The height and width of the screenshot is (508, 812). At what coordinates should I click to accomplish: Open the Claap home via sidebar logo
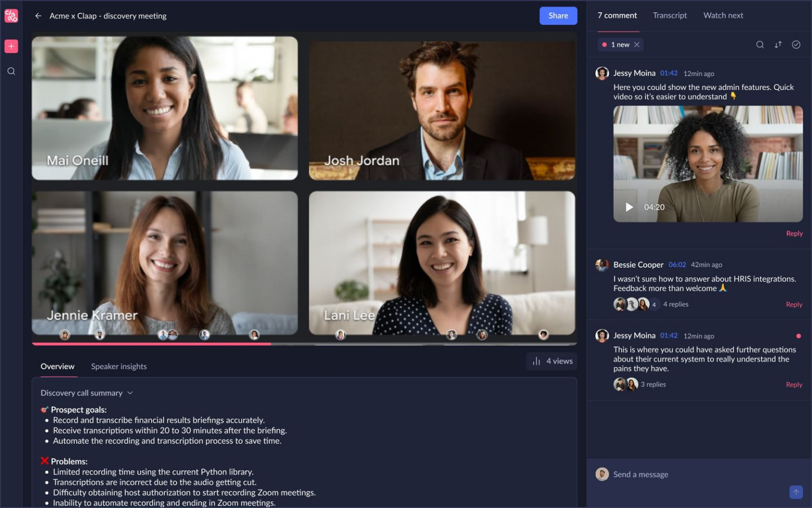tap(11, 15)
